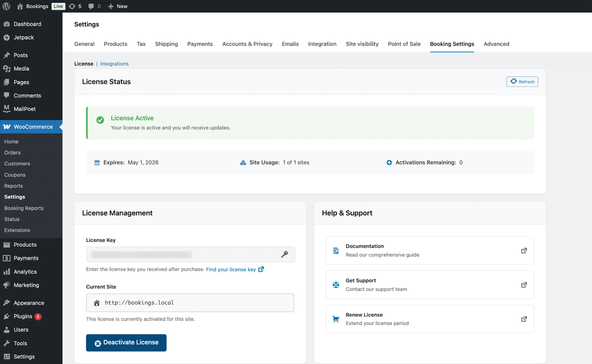Viewport: 592px width, 364px height.
Task: Open the Coupons submenu item
Action: [x=15, y=175]
